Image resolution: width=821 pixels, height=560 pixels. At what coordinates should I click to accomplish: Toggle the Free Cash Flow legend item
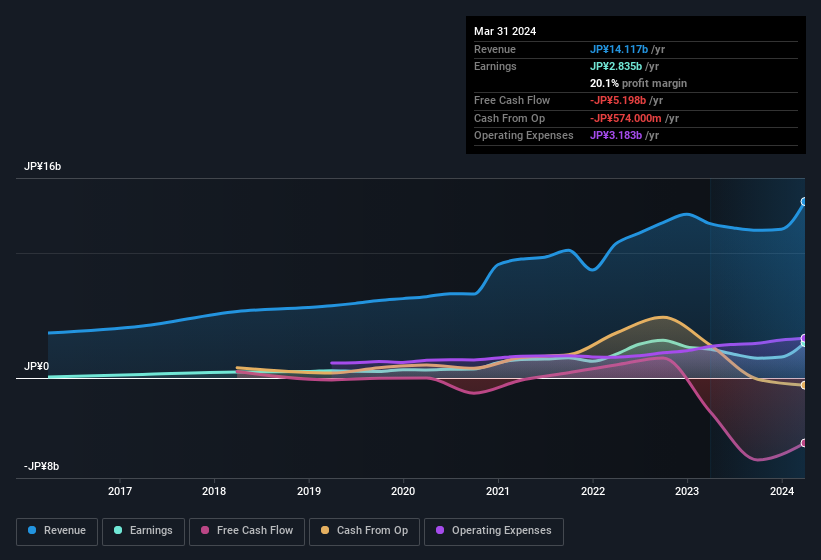click(x=248, y=531)
